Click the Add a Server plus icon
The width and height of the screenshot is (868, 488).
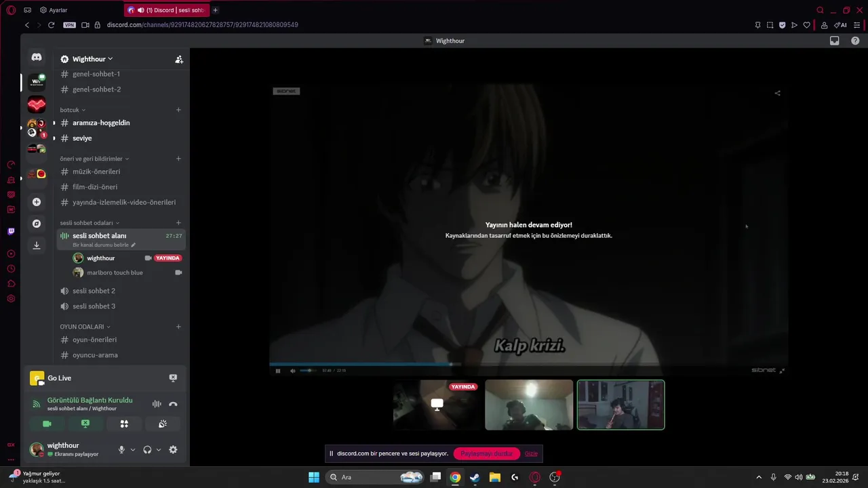37,202
